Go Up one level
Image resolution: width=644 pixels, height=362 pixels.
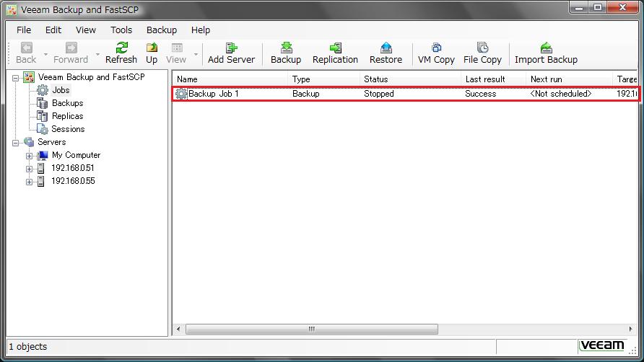pyautogui.click(x=152, y=53)
